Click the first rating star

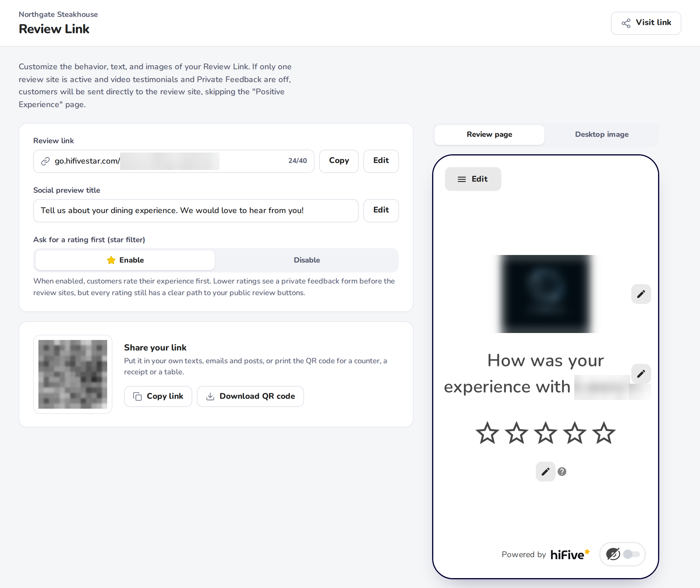click(x=487, y=433)
